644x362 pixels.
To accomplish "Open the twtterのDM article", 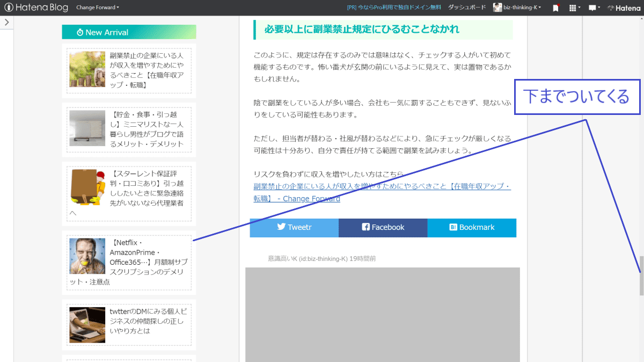I will coord(148,321).
